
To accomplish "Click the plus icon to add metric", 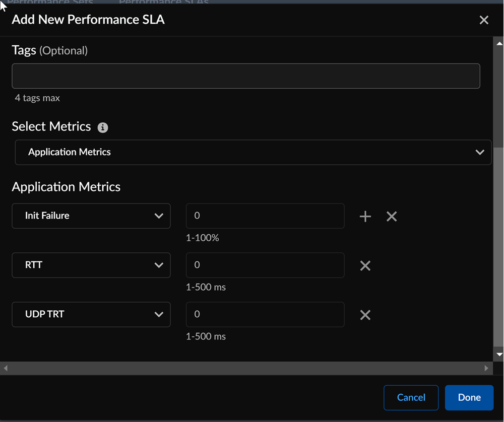I will point(365,217).
